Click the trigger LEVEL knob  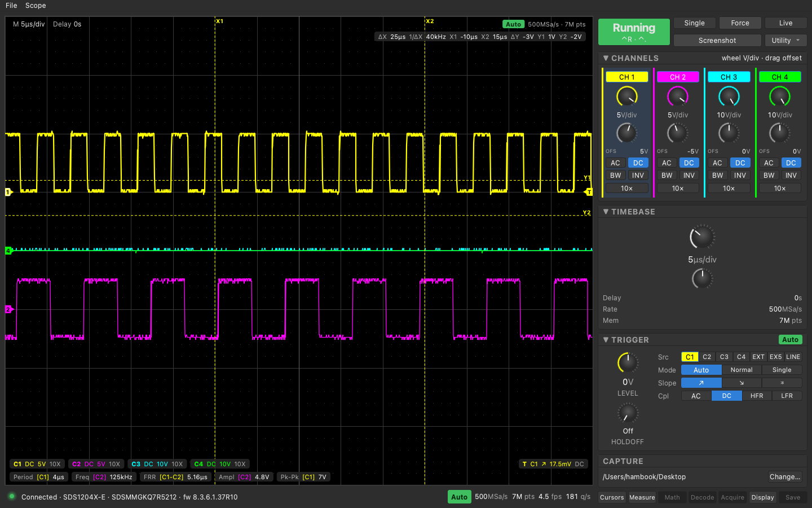[628, 363]
